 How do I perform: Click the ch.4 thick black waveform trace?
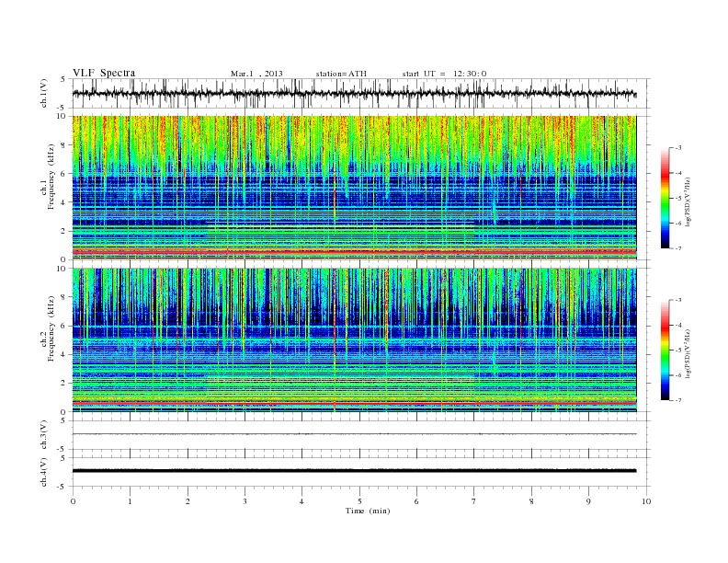pyautogui.click(x=354, y=471)
